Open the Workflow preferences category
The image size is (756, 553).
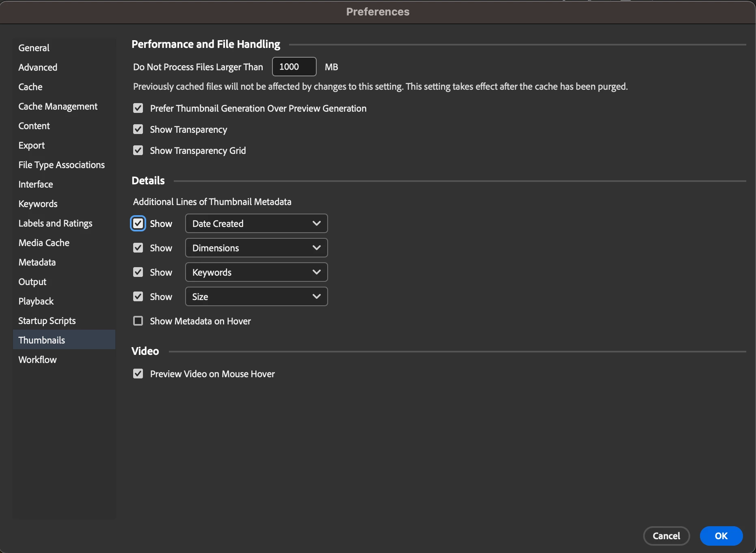click(x=37, y=360)
